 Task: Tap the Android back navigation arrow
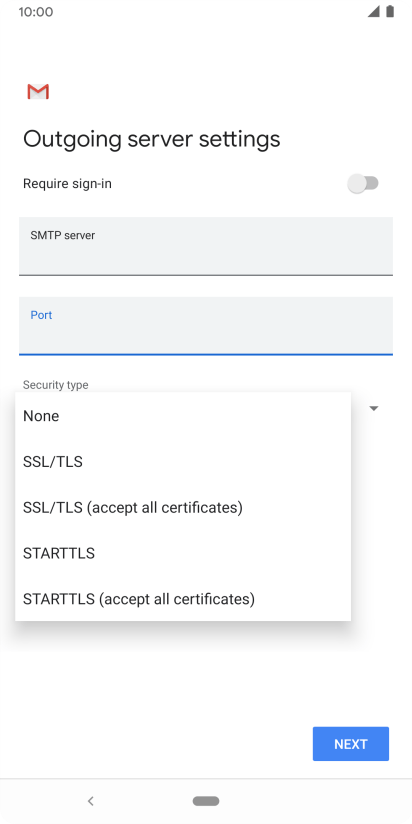click(90, 801)
